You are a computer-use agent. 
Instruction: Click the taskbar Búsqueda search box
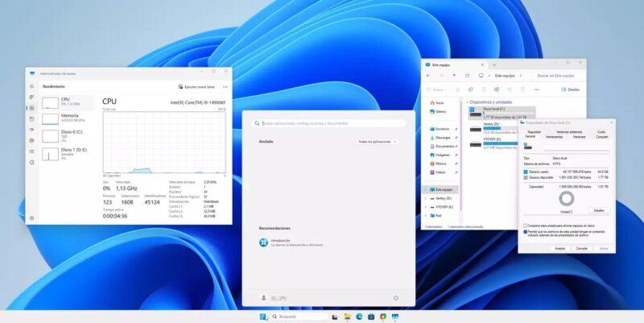coord(299,317)
